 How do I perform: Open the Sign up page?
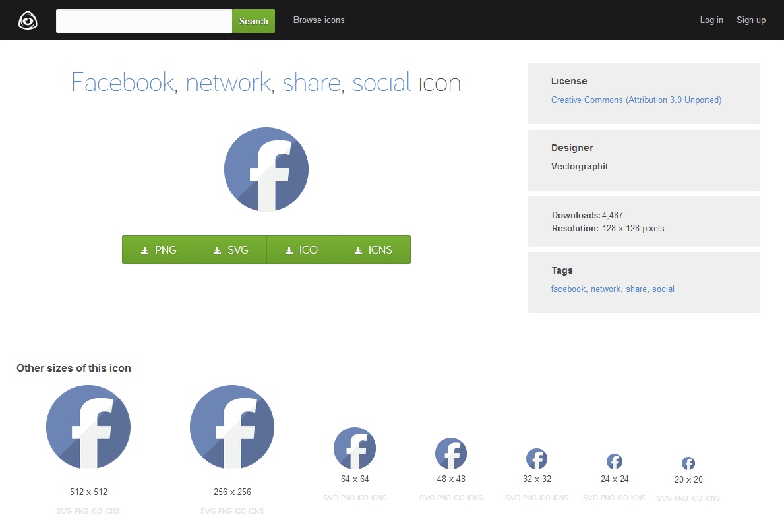point(751,20)
